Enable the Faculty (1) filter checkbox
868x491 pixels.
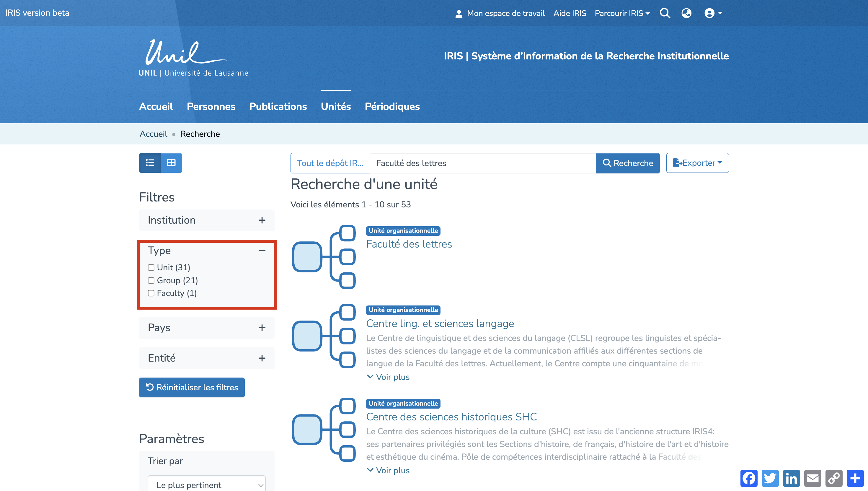(x=151, y=293)
